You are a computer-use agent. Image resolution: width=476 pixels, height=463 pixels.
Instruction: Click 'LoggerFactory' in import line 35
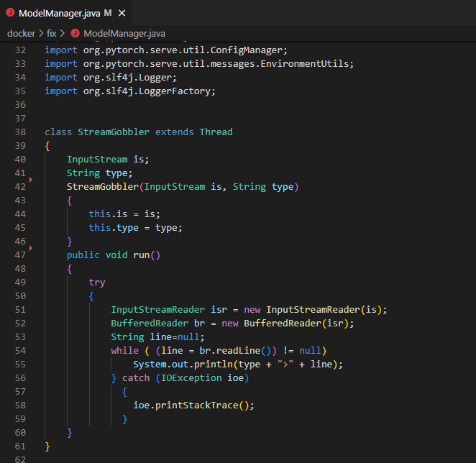point(174,91)
